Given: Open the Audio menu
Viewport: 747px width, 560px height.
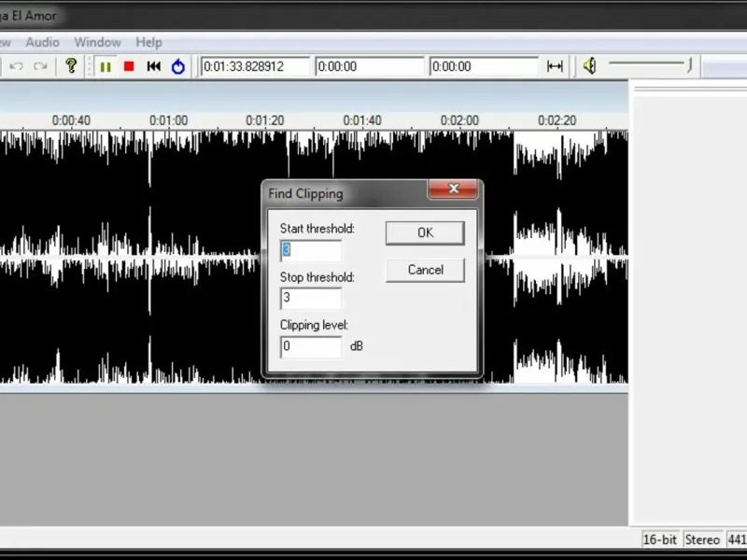Looking at the screenshot, I should pyautogui.click(x=42, y=42).
